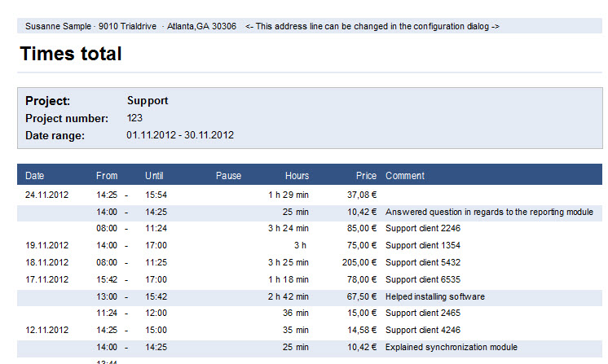The height and width of the screenshot is (364, 608).
Task: Select the Support client 2246 comment
Action: click(423, 228)
